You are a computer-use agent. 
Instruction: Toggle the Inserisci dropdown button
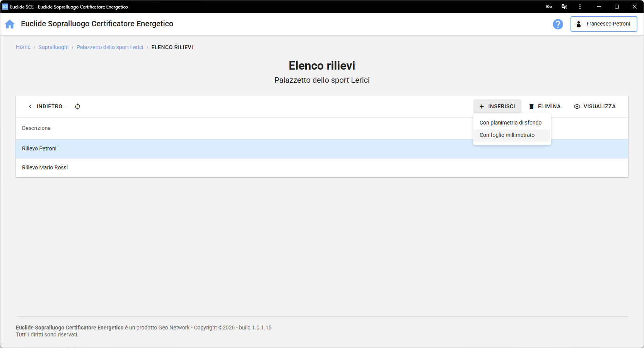497,106
